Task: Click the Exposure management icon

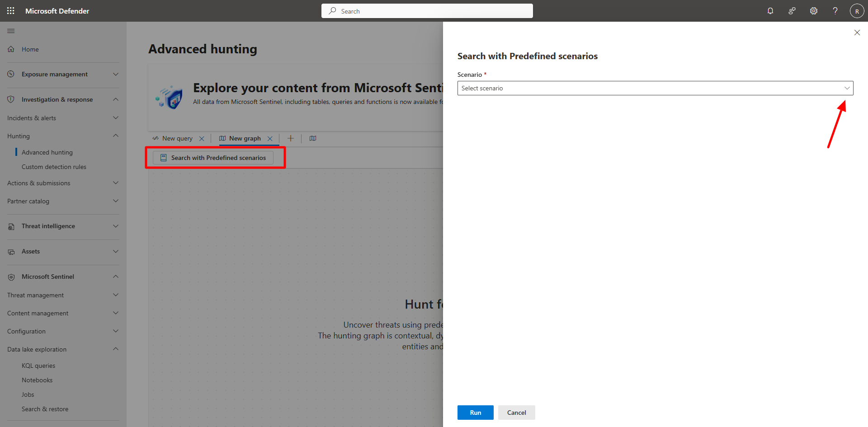Action: 11,74
